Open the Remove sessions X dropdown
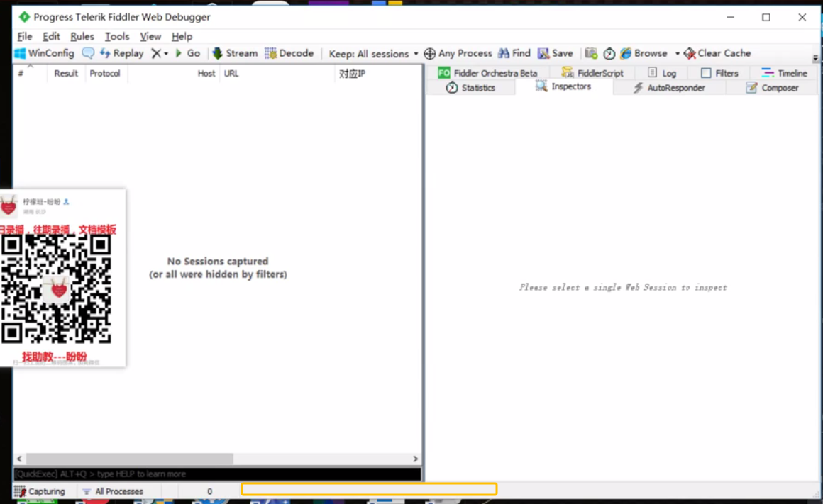Image resolution: width=823 pixels, height=504 pixels. pyautogui.click(x=159, y=53)
